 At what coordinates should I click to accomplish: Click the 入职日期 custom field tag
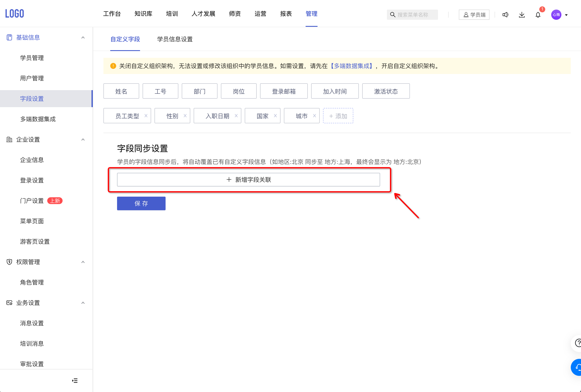(x=217, y=116)
